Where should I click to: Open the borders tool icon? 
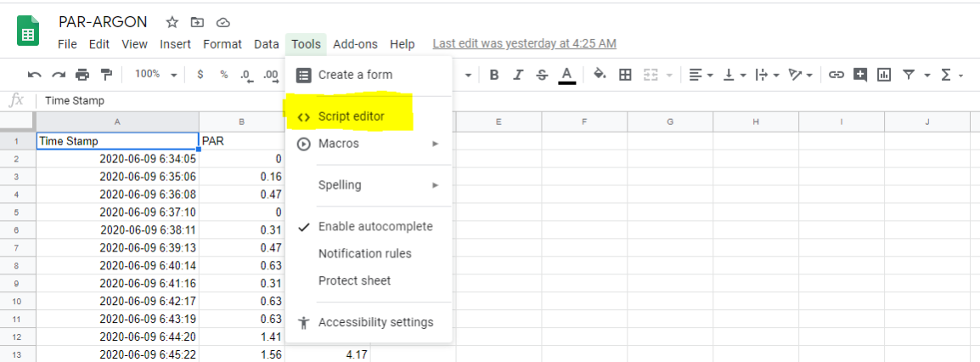[625, 75]
